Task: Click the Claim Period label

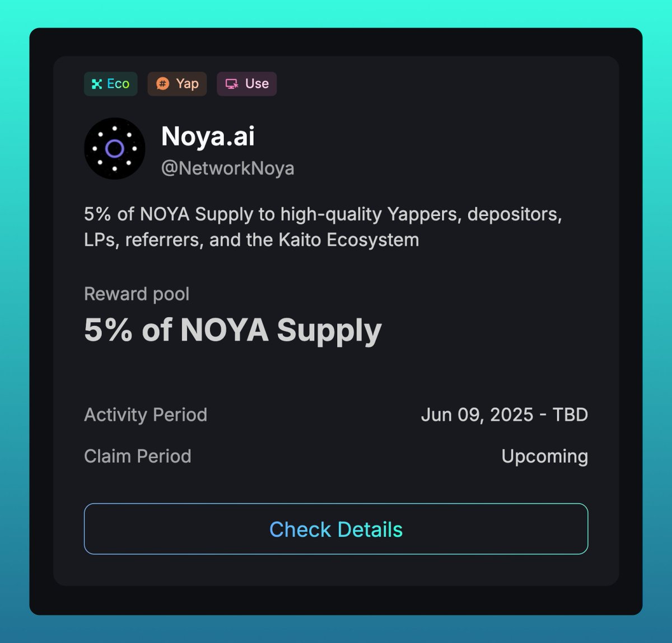Action: click(138, 456)
